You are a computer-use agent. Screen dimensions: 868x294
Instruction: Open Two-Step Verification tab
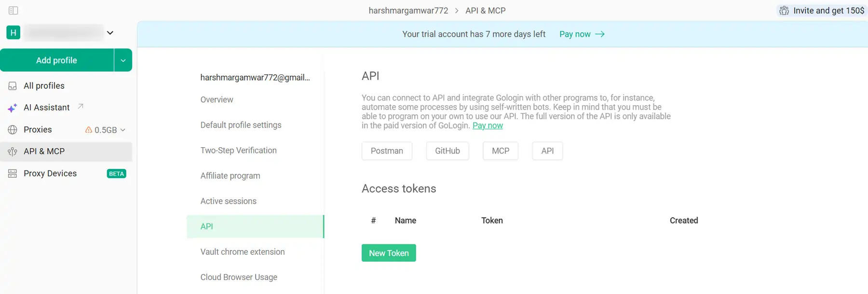(x=239, y=150)
